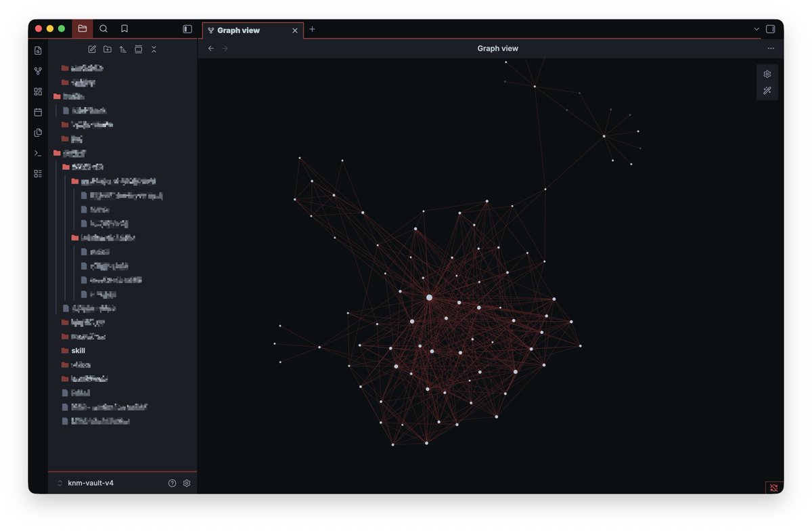The image size is (812, 531).
Task: Open the Search pane icon
Action: click(104, 28)
